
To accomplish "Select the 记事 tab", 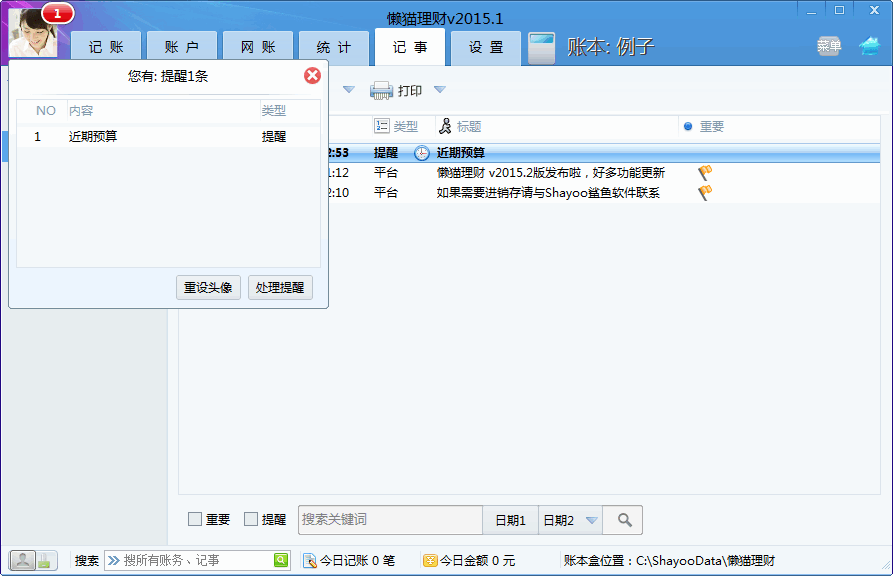I will [409, 47].
